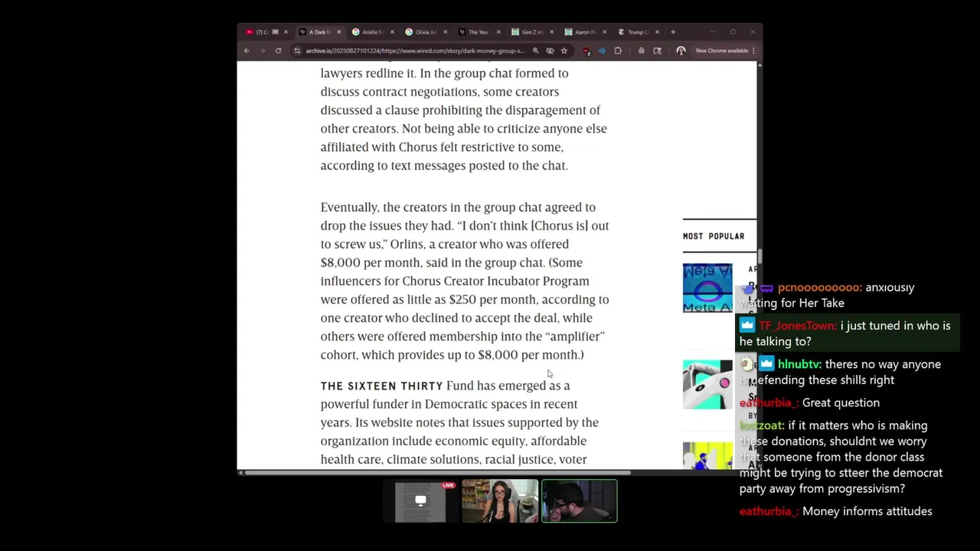Click the crossed-out eye tracking protection icon

[550, 51]
